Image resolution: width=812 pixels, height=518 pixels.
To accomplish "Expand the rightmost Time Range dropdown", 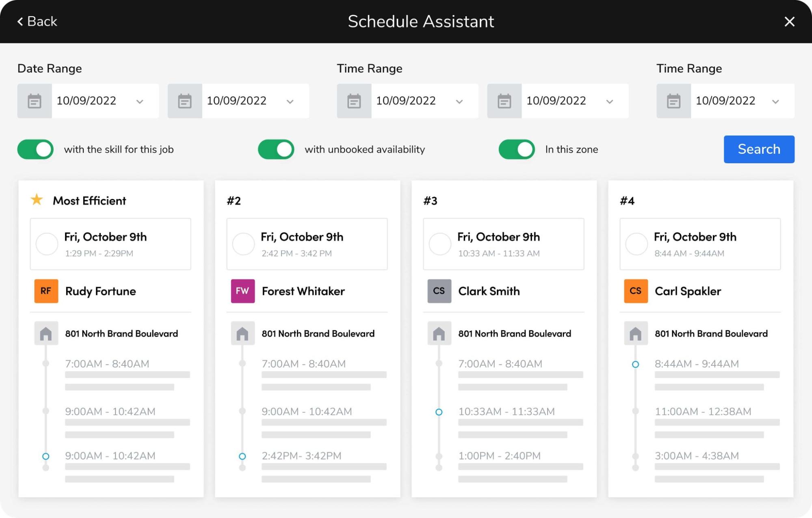I will pyautogui.click(x=777, y=101).
